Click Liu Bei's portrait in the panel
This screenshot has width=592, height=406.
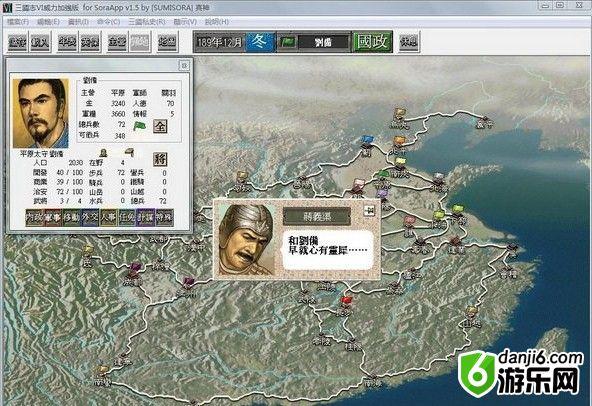tap(41, 113)
